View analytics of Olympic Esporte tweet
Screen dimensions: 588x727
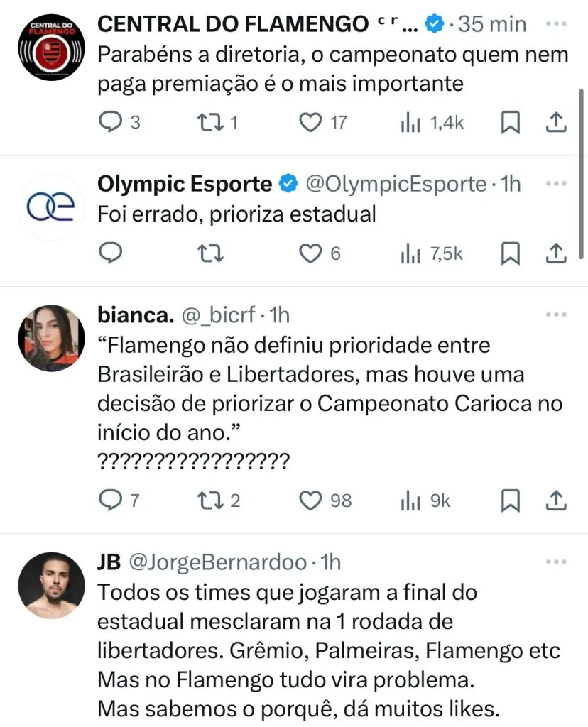[x=410, y=253]
